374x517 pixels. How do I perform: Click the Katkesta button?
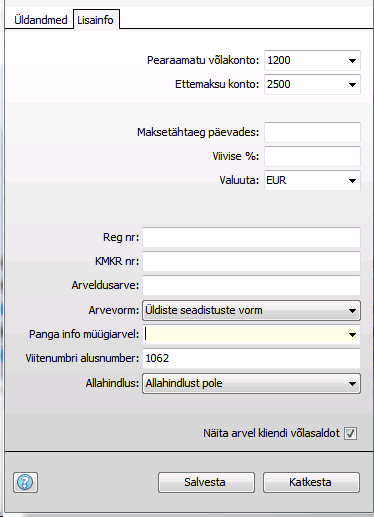pos(311,482)
